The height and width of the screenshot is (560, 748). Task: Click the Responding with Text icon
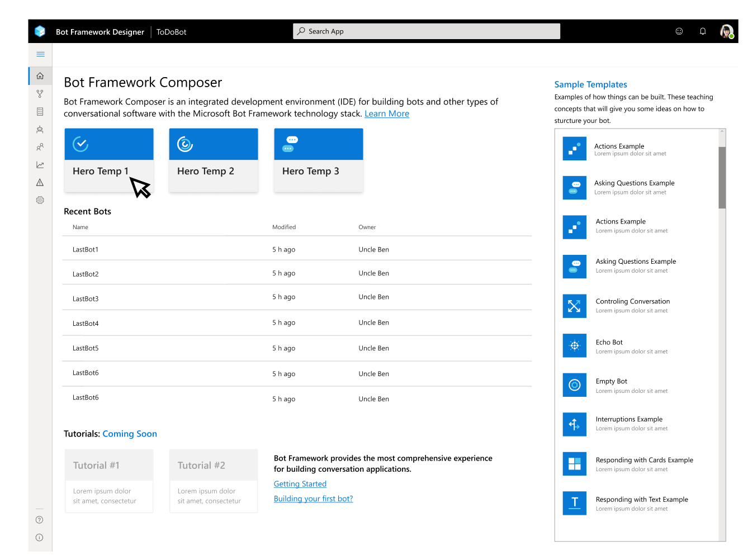point(575,503)
